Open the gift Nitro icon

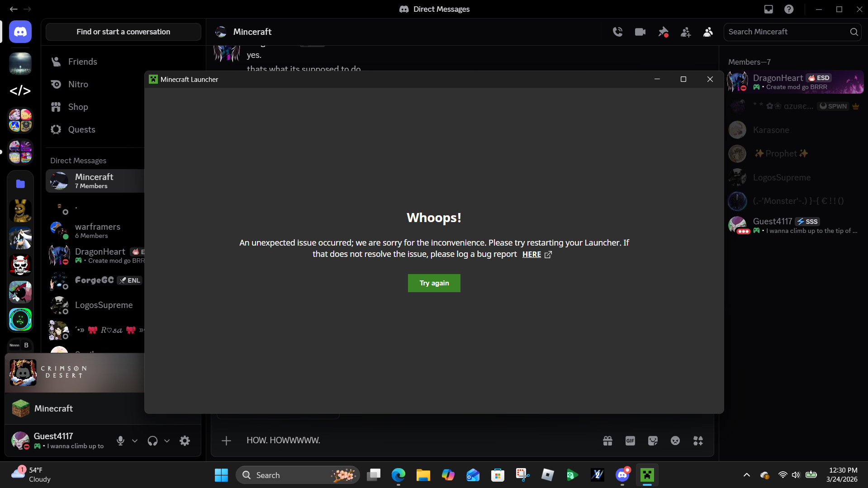[x=607, y=441]
